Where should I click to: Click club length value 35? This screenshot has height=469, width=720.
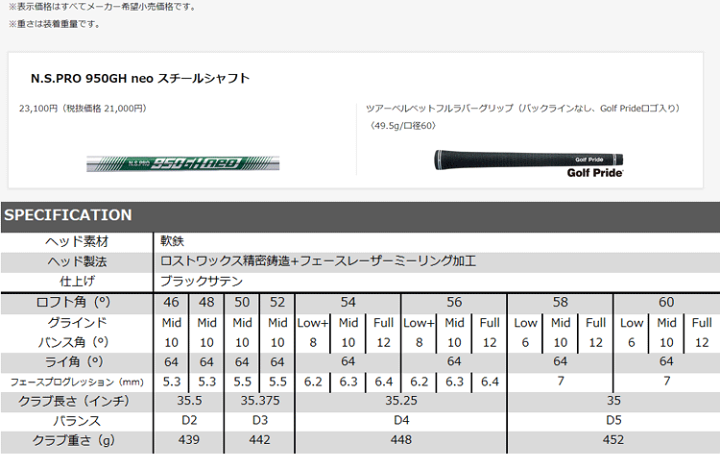(613, 401)
